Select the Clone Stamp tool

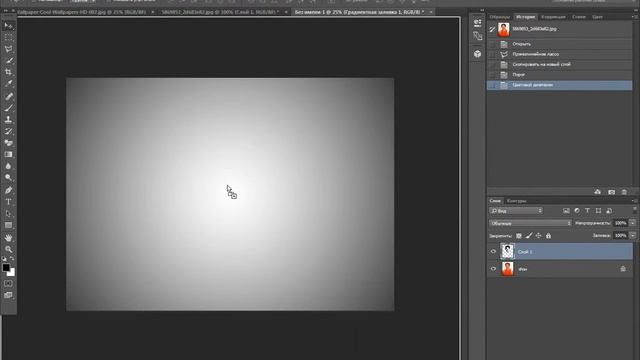8,120
